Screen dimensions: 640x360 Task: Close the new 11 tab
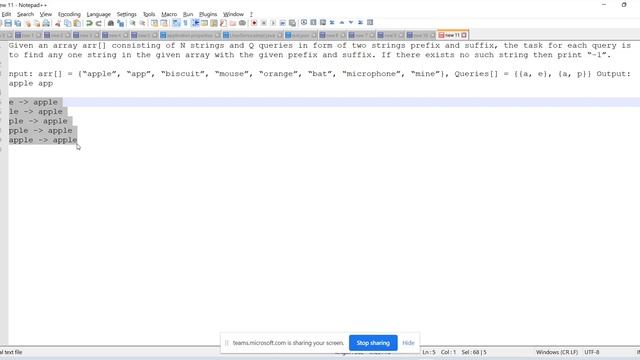click(464, 36)
